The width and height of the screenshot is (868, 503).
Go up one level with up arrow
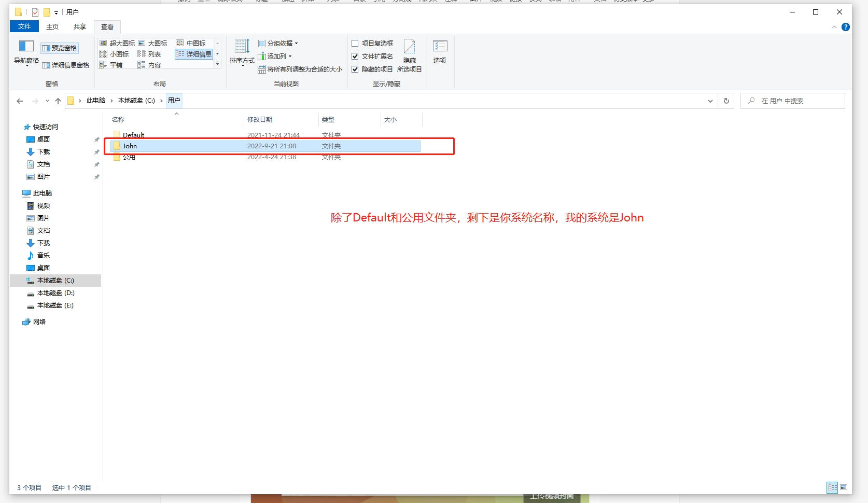coord(58,101)
